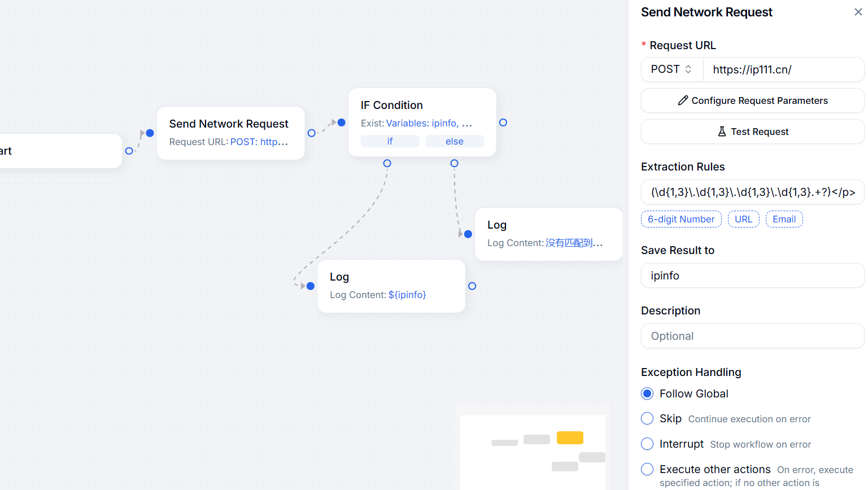Image resolution: width=868 pixels, height=490 pixels.
Task: Select the 'else' branch tab in IF Condition
Action: coord(455,141)
